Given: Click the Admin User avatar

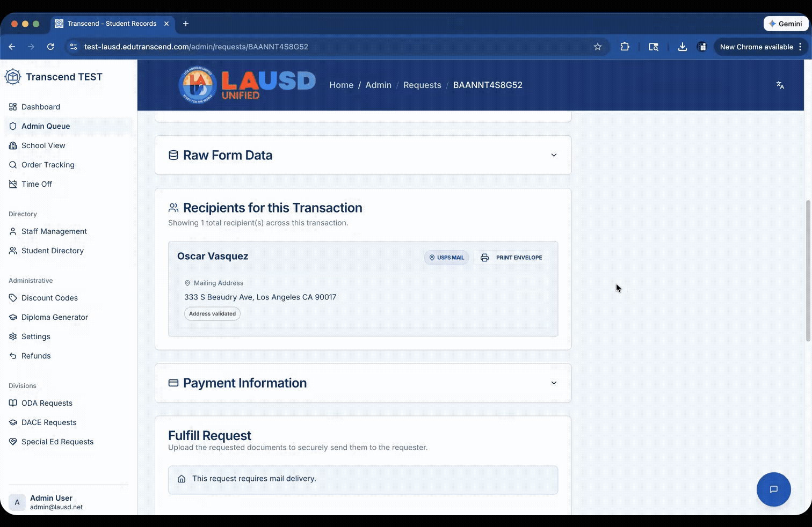Looking at the screenshot, I should coord(17,502).
